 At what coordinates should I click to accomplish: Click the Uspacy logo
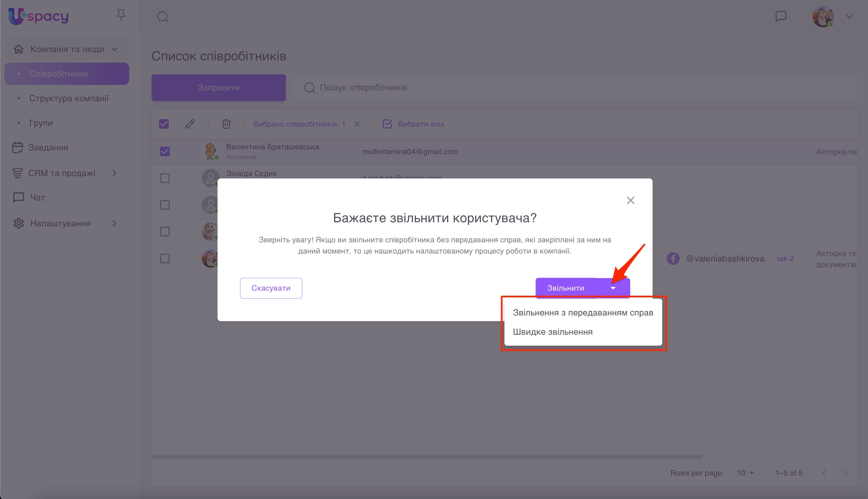pos(38,16)
